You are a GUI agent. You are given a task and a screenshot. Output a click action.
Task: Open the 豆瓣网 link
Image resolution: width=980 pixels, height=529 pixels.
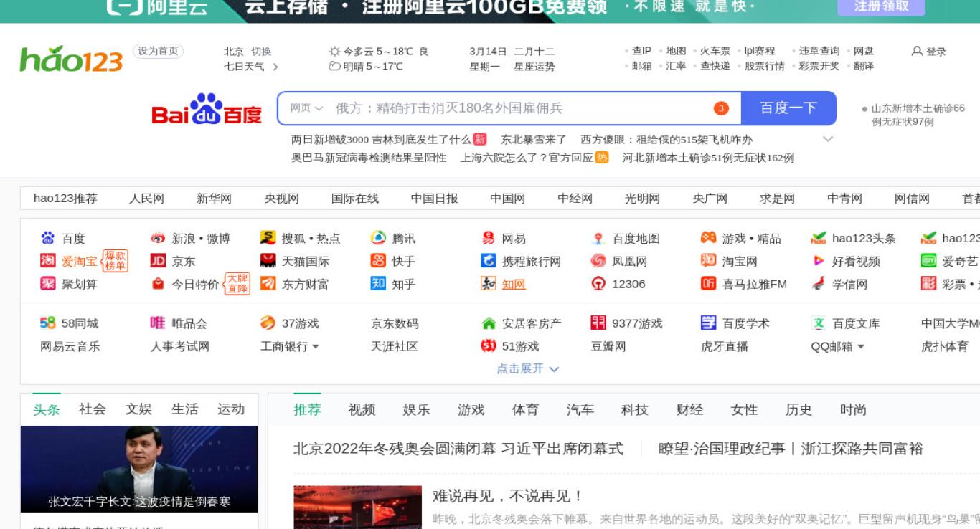[x=608, y=347]
